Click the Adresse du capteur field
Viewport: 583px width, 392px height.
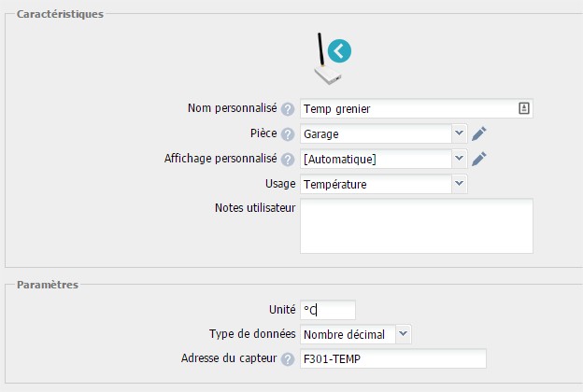(x=393, y=358)
